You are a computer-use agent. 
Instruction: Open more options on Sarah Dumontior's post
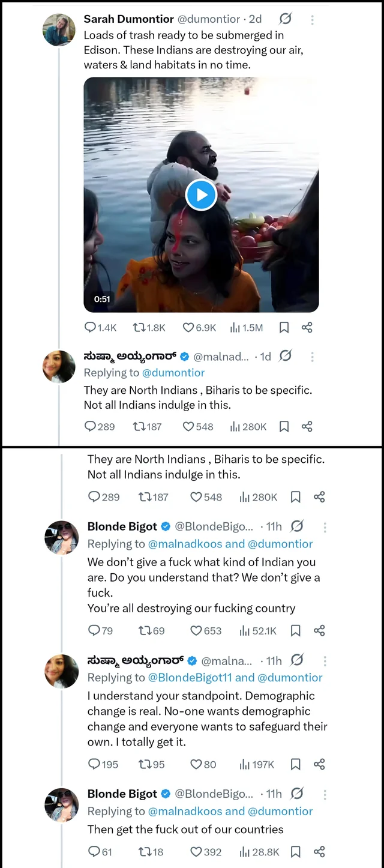(x=312, y=19)
